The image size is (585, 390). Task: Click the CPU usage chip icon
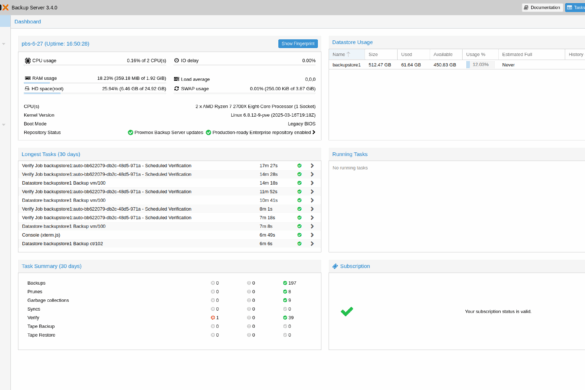[x=27, y=60]
